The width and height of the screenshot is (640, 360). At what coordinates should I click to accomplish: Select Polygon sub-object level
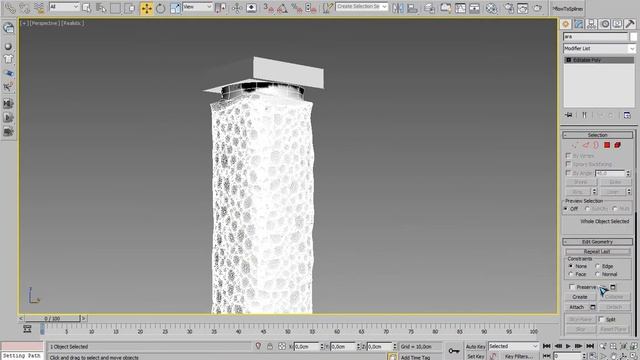607,145
